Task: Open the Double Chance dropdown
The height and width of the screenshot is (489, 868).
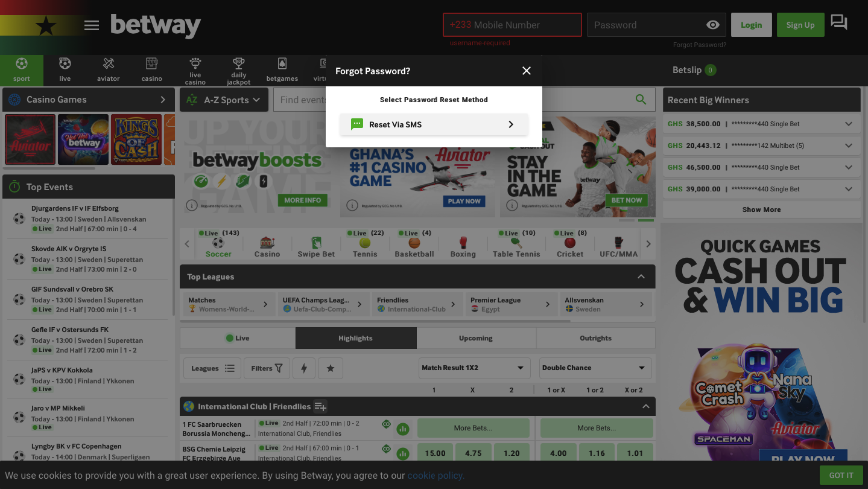Action: pos(595,368)
